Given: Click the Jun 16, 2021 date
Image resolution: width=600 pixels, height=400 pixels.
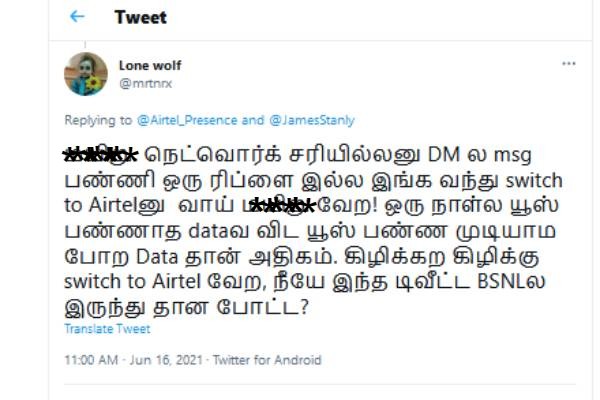Looking at the screenshot, I should tap(166, 360).
